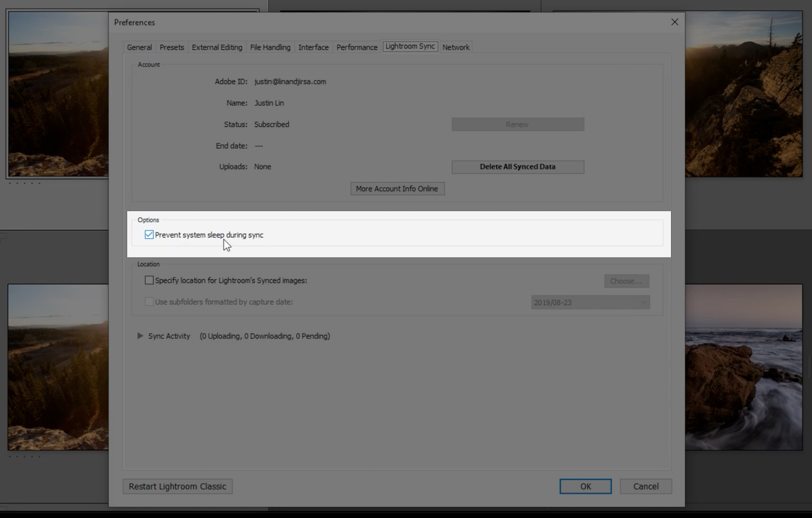Viewport: 812px width, 518px height.
Task: Click the Choose button for synced images location
Action: click(626, 280)
